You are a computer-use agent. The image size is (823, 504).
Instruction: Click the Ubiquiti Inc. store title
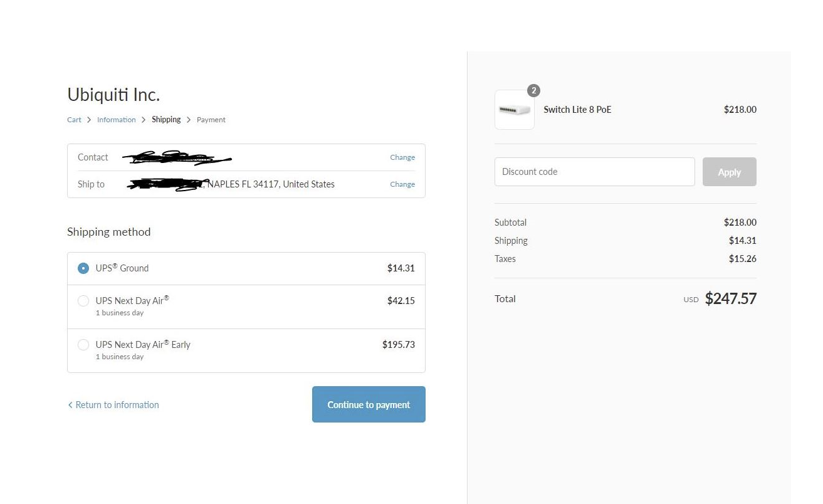tap(113, 95)
